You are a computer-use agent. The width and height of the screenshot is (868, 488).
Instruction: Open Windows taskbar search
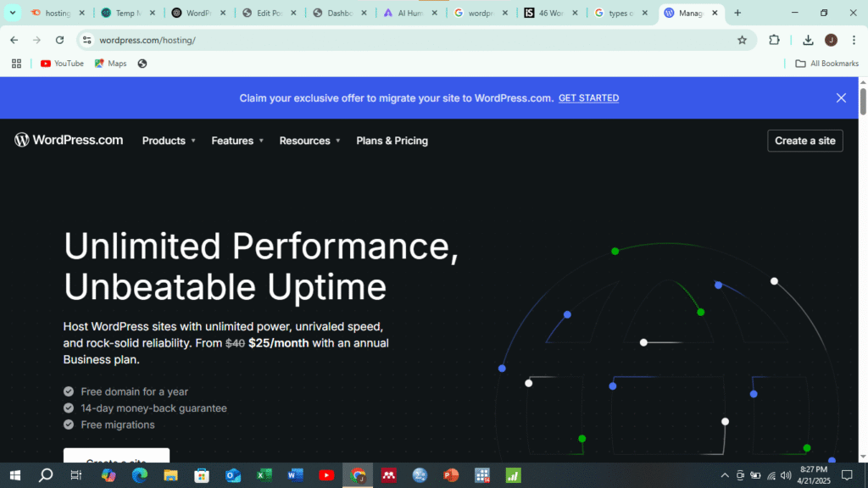[46, 475]
